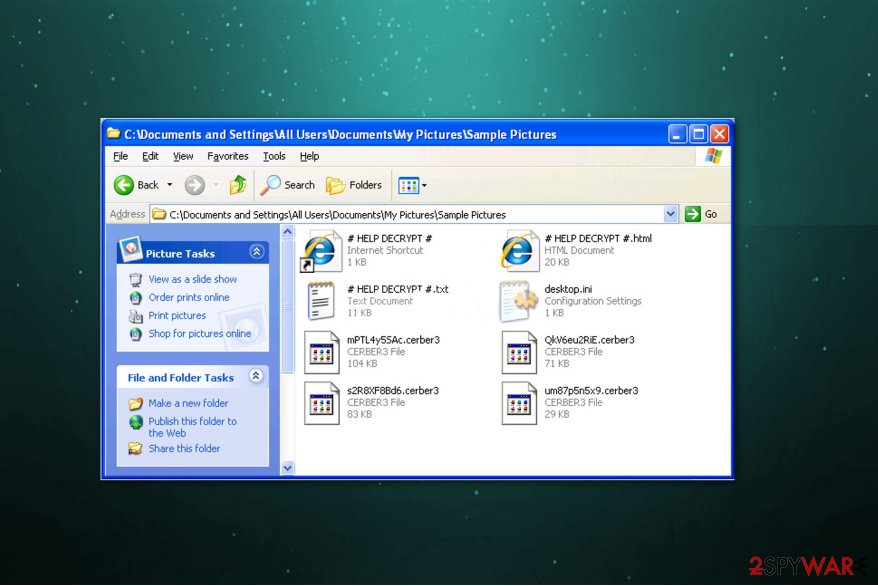The height and width of the screenshot is (586, 878).
Task: Select mPTL4y5SAc.cerber3 file icon
Action: pyautogui.click(x=321, y=352)
